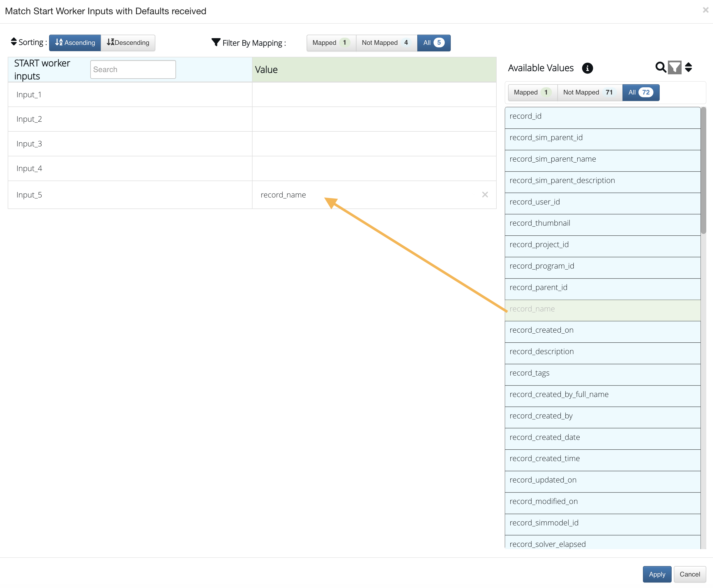Select the Input_4 row
This screenshot has height=588, width=713.
click(x=252, y=168)
